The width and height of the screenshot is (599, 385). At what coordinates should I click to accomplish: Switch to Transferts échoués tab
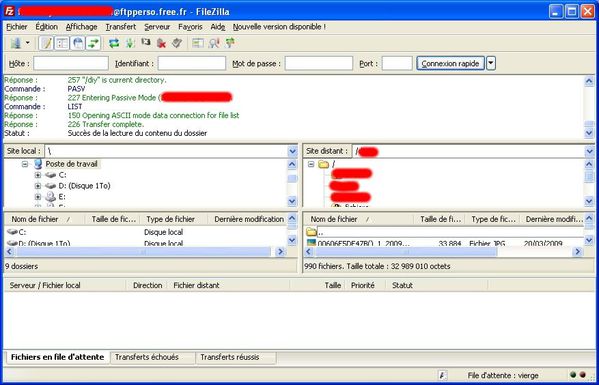coord(152,358)
